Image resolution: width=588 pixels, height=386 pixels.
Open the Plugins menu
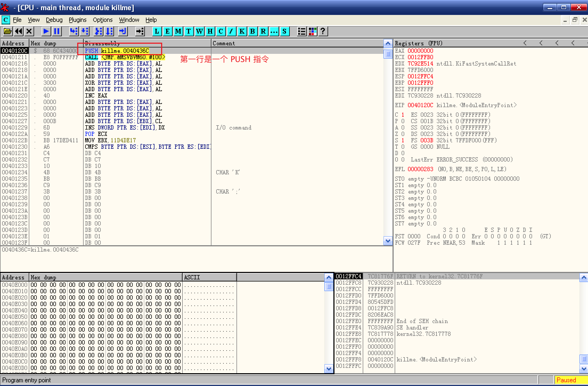[x=77, y=20]
